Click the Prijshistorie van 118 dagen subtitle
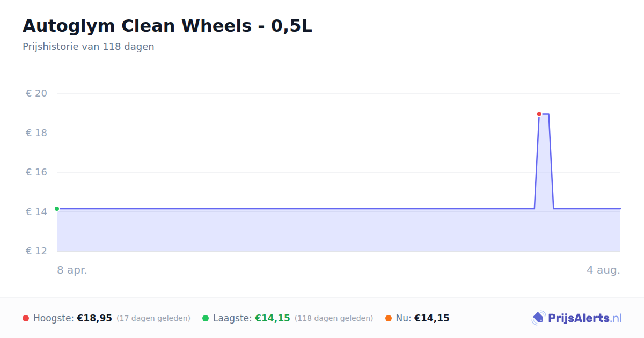The height and width of the screenshot is (338, 644). click(89, 47)
